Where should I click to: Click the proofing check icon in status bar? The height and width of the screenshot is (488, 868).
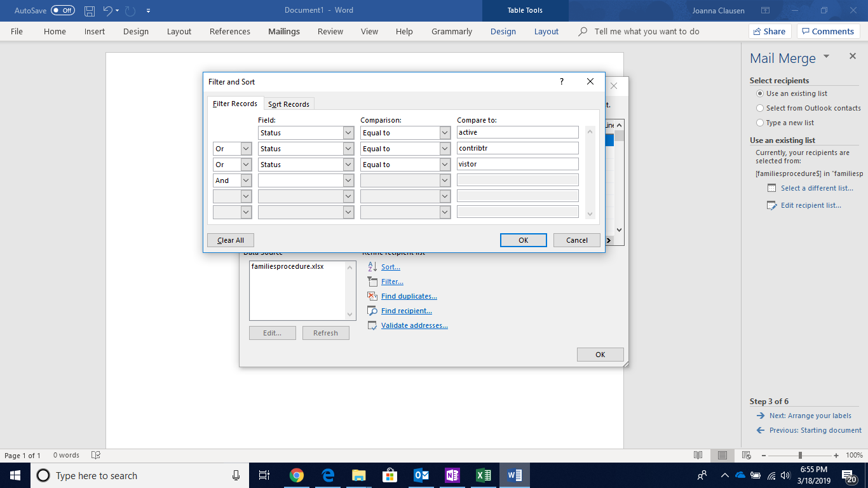[96, 455]
